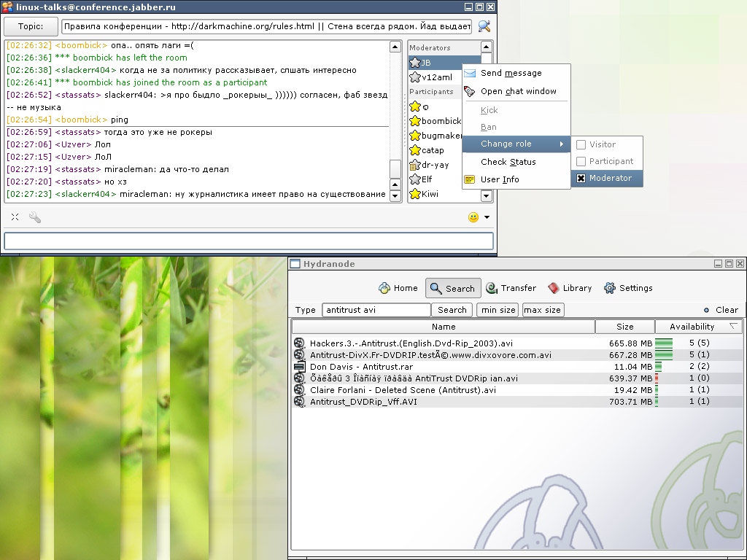Click the yellow star icon beside boombick
The height and width of the screenshot is (560, 747).
pos(415,121)
